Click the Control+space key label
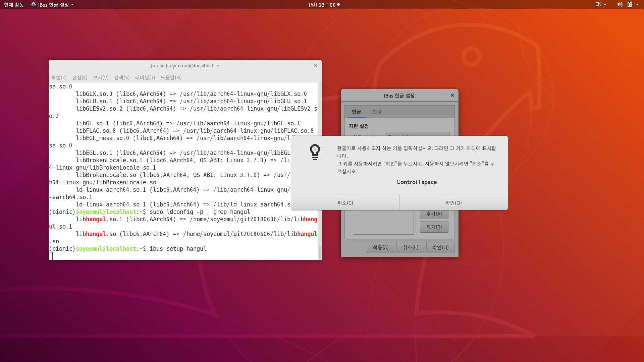 417,182
